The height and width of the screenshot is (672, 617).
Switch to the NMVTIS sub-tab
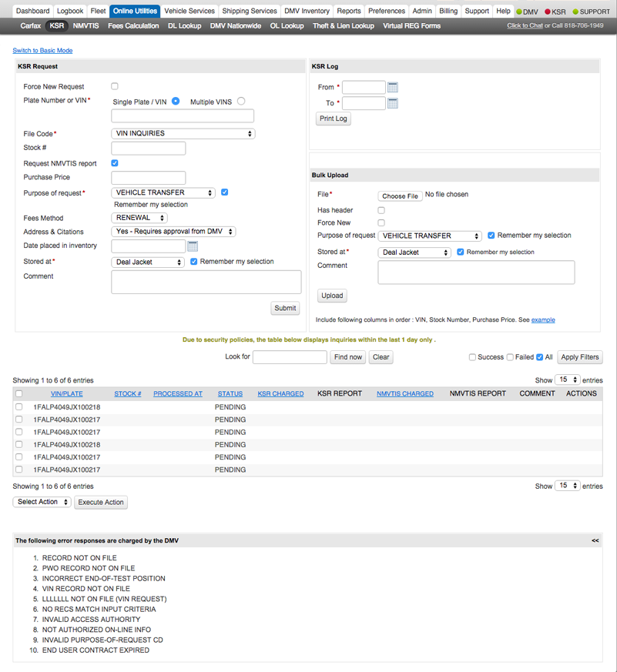click(x=86, y=25)
